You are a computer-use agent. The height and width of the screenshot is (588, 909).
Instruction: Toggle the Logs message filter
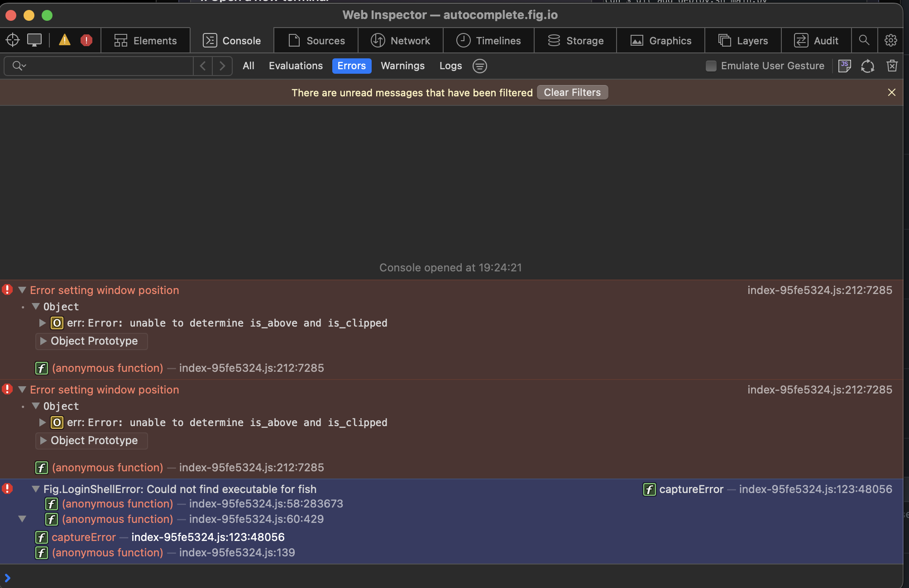point(450,66)
